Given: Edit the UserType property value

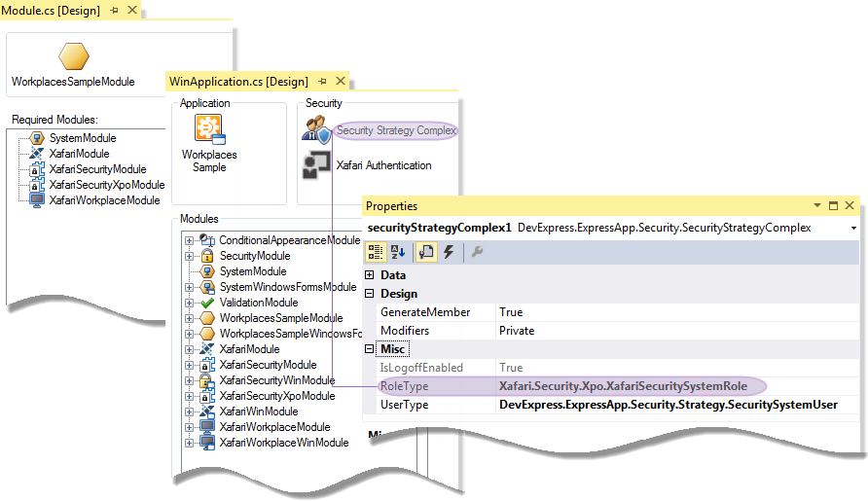Looking at the screenshot, I should click(x=677, y=405).
